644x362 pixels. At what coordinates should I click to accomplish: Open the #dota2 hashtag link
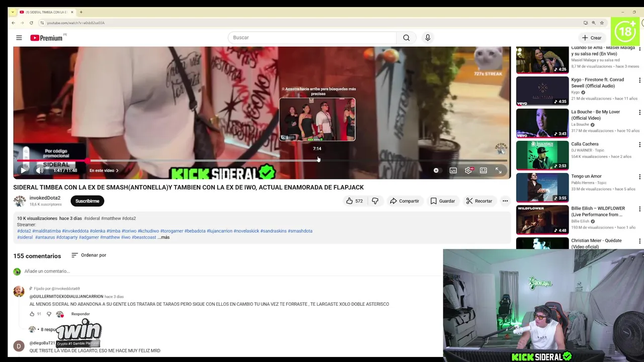pos(24,231)
